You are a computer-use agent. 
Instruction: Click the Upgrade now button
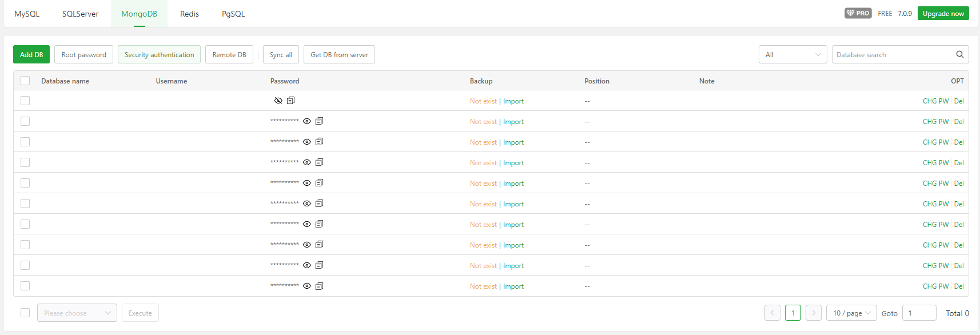click(943, 13)
